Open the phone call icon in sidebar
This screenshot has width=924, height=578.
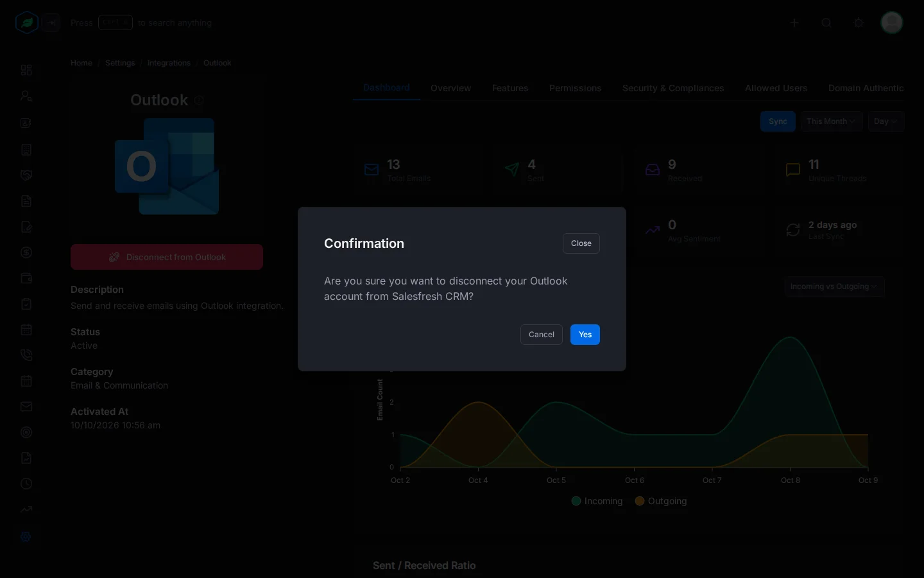click(26, 355)
